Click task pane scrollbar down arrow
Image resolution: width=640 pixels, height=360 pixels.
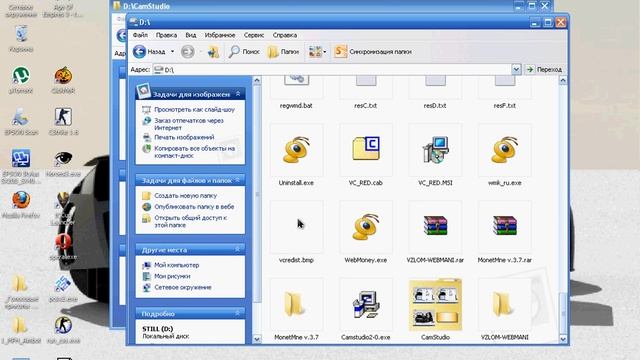[257, 339]
